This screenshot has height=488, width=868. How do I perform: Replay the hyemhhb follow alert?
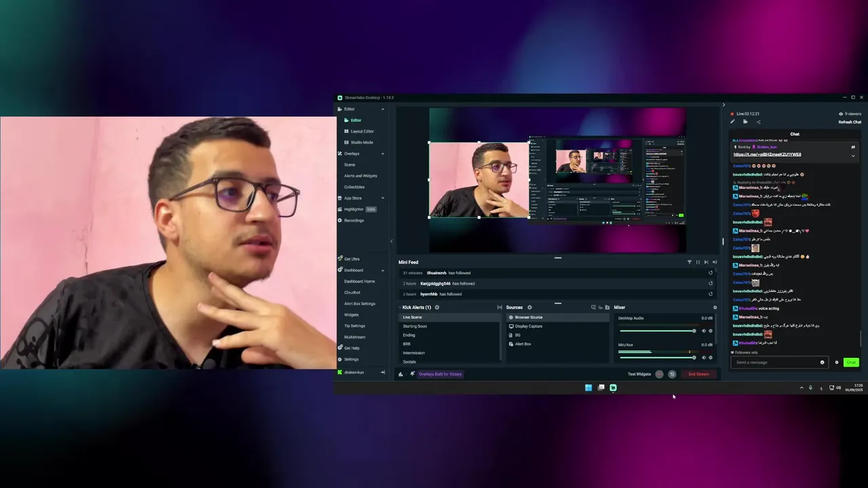pos(711,294)
